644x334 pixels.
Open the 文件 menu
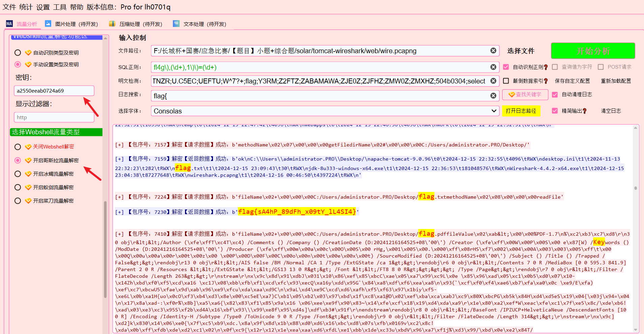click(9, 7)
